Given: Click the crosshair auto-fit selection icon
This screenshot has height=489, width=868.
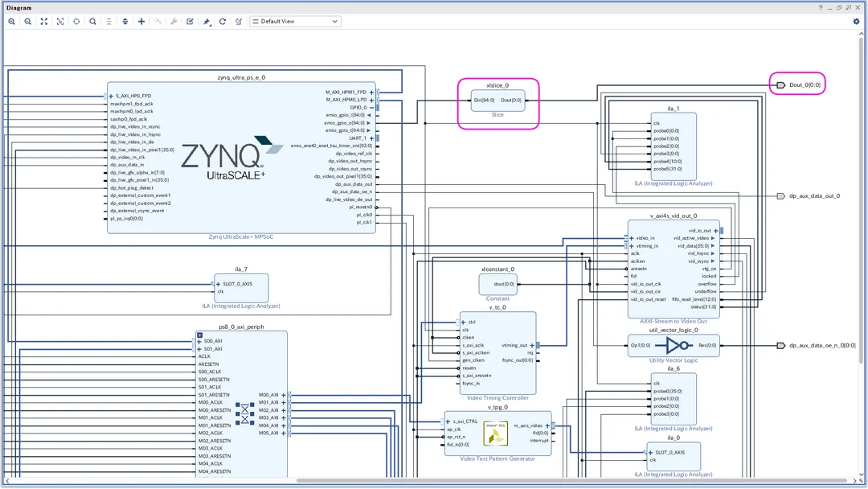Looking at the screenshot, I should (76, 22).
